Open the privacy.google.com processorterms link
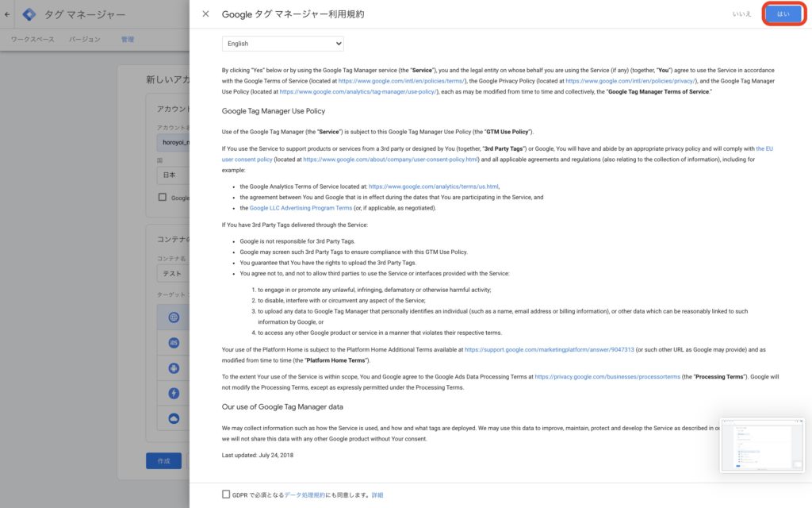 [x=607, y=377]
